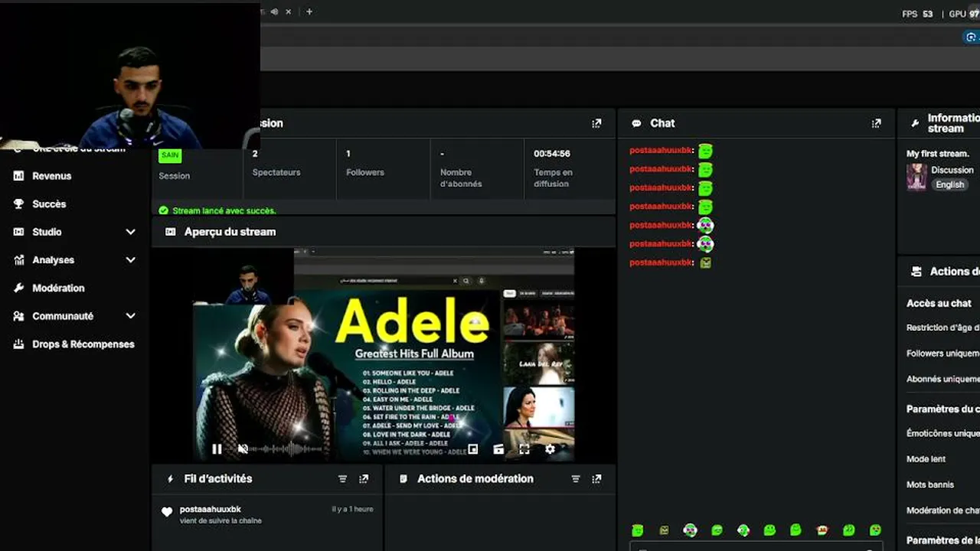Pop out the Chat panel
This screenshot has width=980, height=551.
(877, 123)
